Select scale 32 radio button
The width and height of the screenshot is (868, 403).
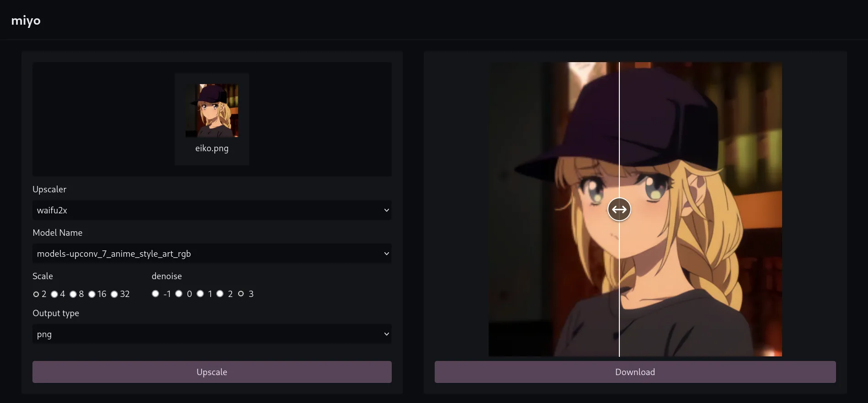(x=114, y=294)
